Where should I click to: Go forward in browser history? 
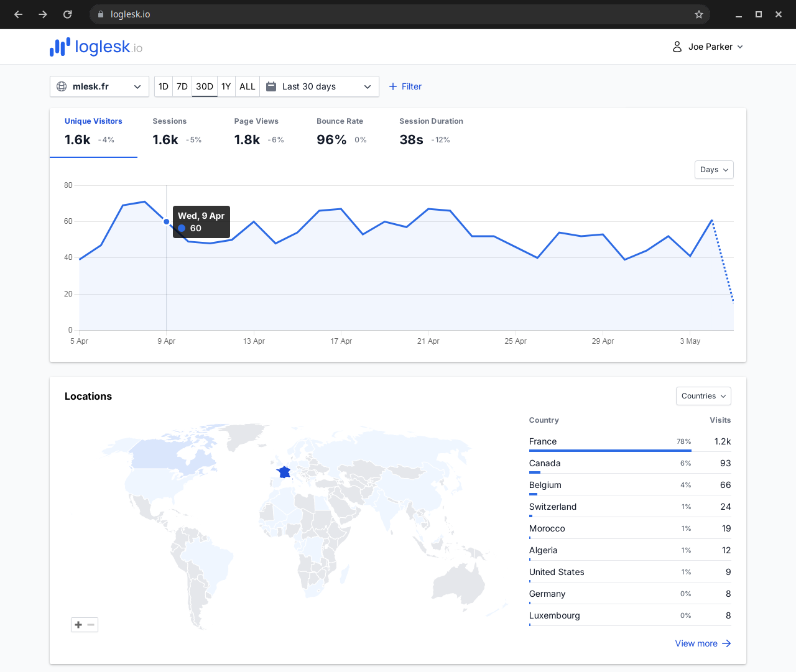point(43,14)
